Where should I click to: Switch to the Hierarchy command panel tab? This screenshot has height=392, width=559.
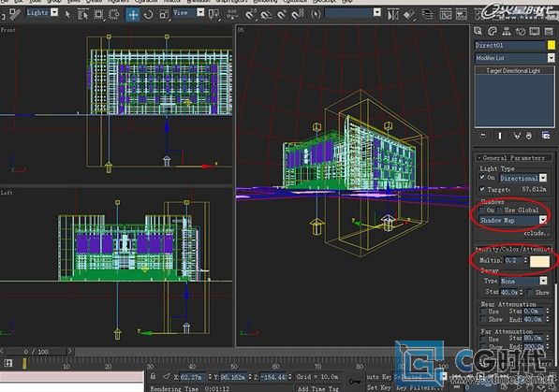pyautogui.click(x=507, y=32)
